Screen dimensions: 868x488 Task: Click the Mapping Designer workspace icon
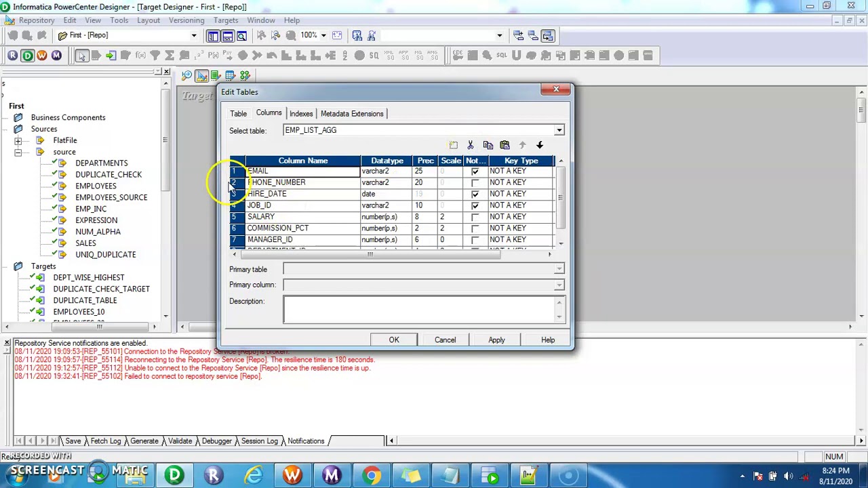click(x=245, y=75)
